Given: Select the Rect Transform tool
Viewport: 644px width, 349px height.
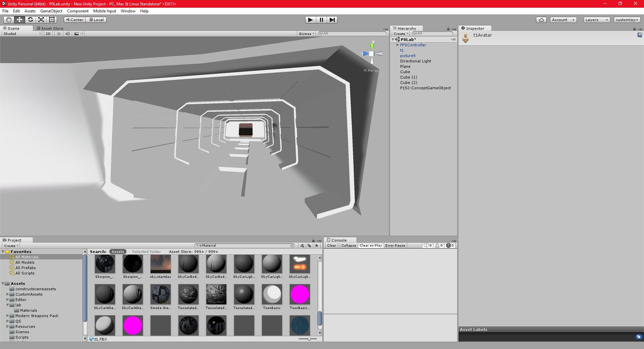Looking at the screenshot, I should tap(52, 20).
